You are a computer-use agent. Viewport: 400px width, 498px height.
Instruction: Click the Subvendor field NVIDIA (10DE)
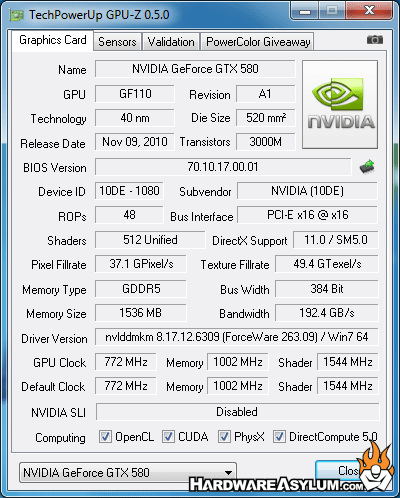307,191
